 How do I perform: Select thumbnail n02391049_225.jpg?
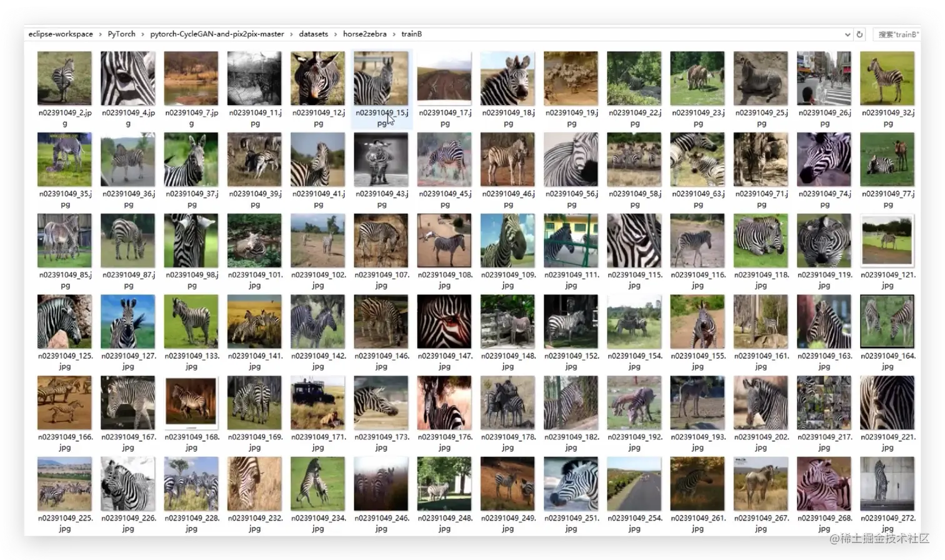coord(64,484)
